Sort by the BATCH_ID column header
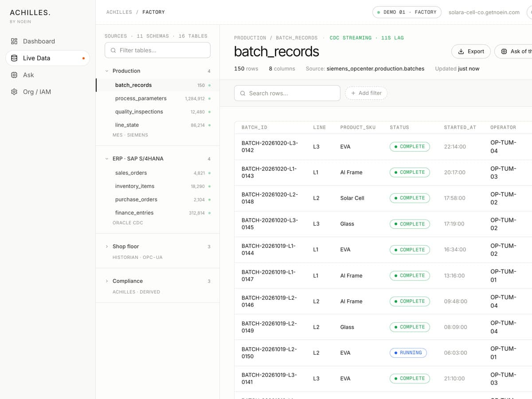Viewport: 532px width, 399px height. [254, 128]
